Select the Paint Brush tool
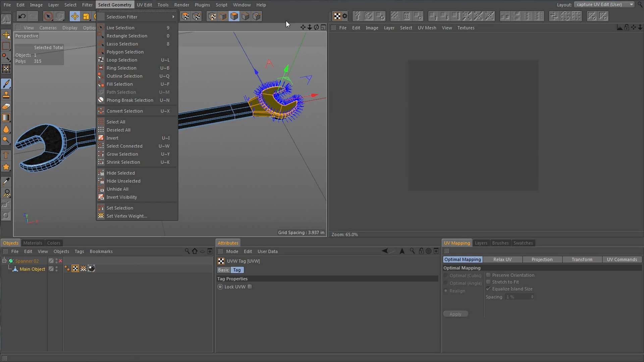Screen dimensions: 644x362 click(6, 84)
